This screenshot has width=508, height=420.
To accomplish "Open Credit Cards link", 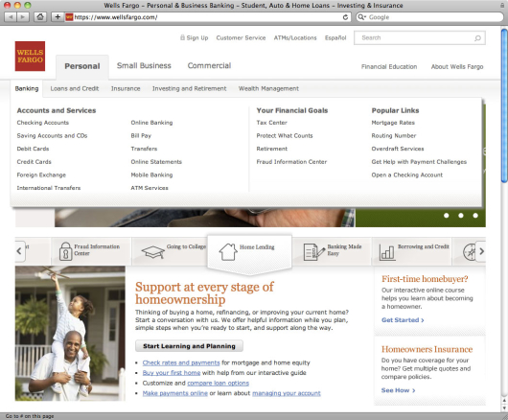I will [x=34, y=162].
